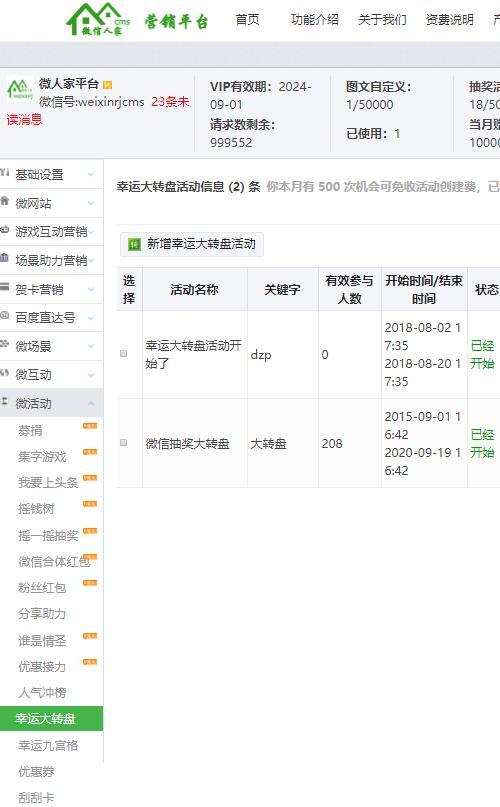The image size is (500, 807).
Task: Click the card icon next to 贺卡营销
Action: pos(5,287)
